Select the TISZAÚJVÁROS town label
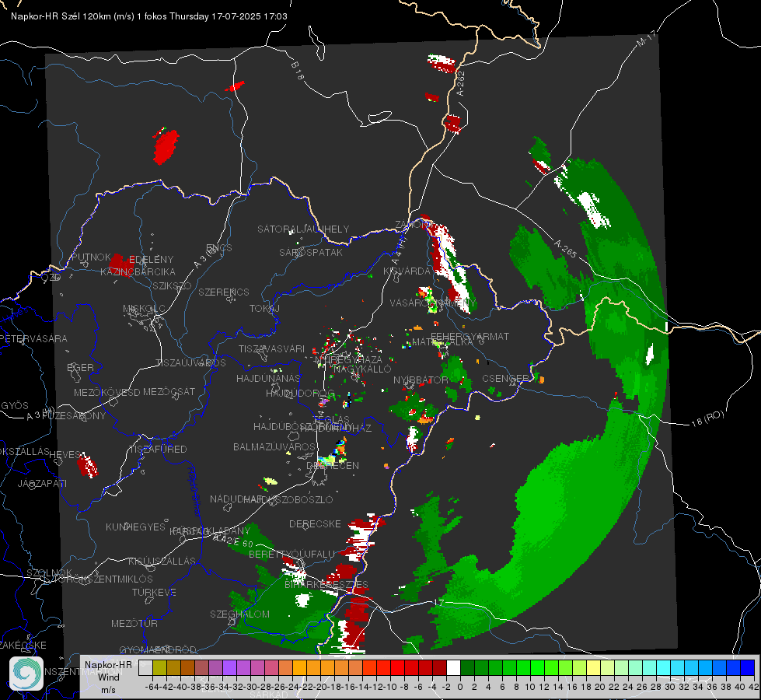The image size is (761, 700). click(x=190, y=363)
